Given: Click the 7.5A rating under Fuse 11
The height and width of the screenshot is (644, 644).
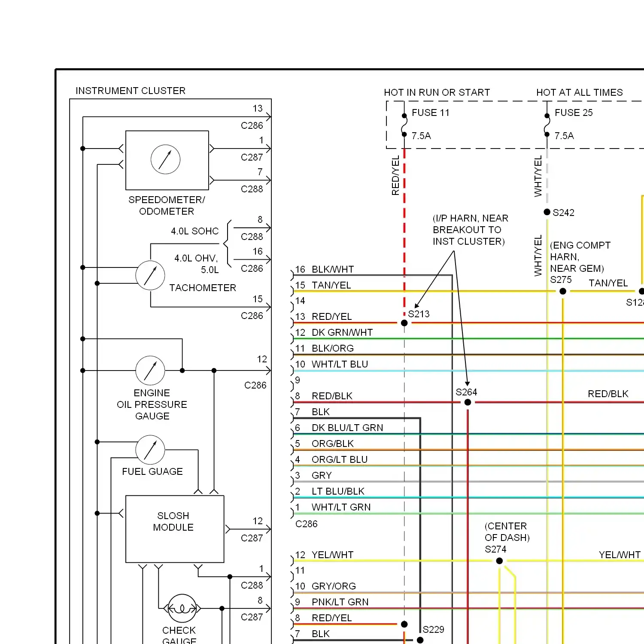Looking at the screenshot, I should 421,136.
